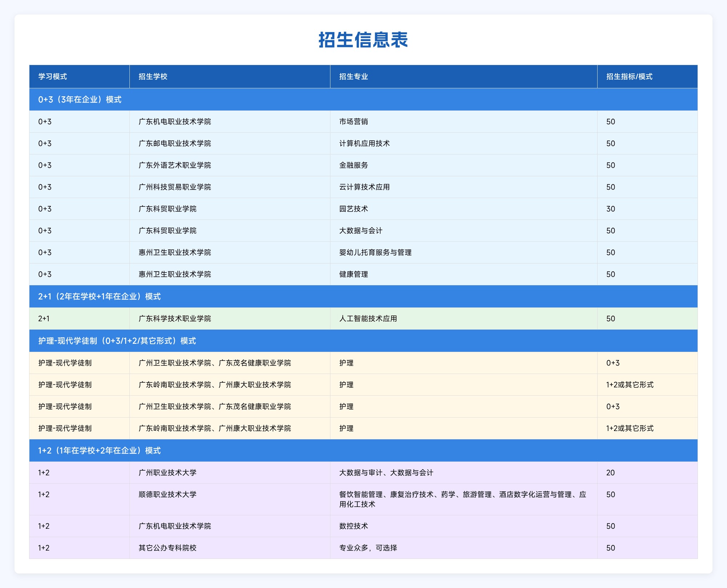Click the 其它公办专科院校 cell
The height and width of the screenshot is (588, 727).
[230, 548]
